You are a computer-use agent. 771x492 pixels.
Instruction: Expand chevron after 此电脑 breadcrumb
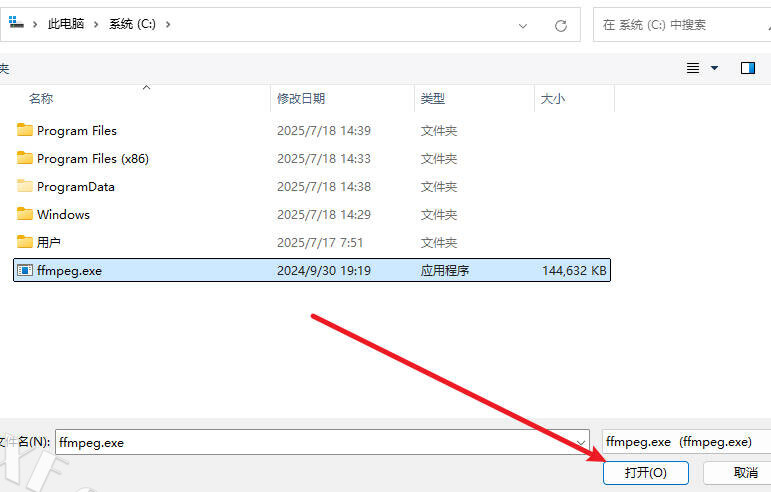point(96,24)
